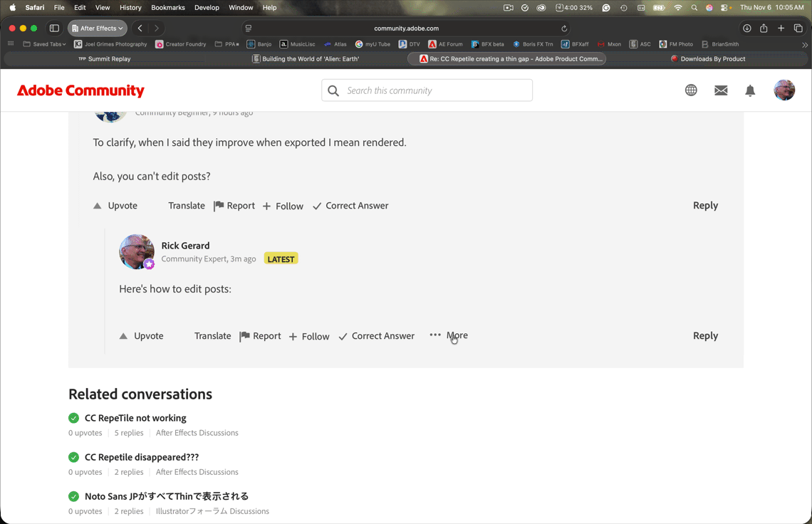Image resolution: width=812 pixels, height=524 pixels.
Task: Go back with the Safari back arrow
Action: pos(140,28)
